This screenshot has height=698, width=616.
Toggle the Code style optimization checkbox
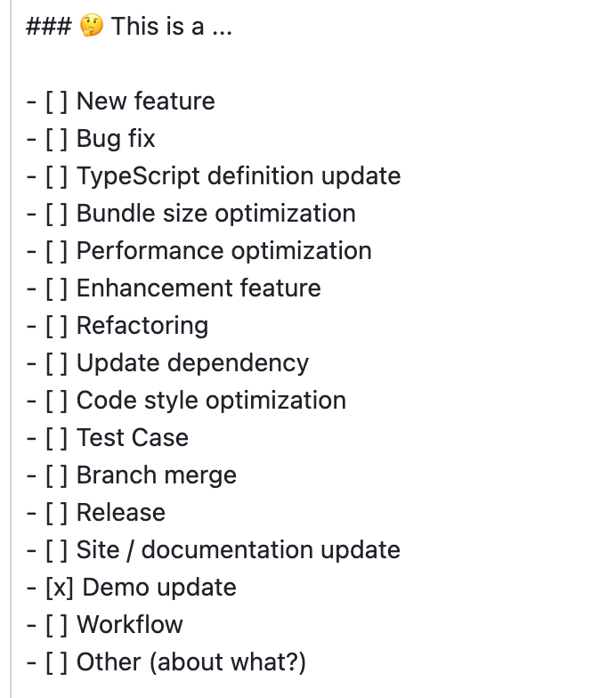56,401
